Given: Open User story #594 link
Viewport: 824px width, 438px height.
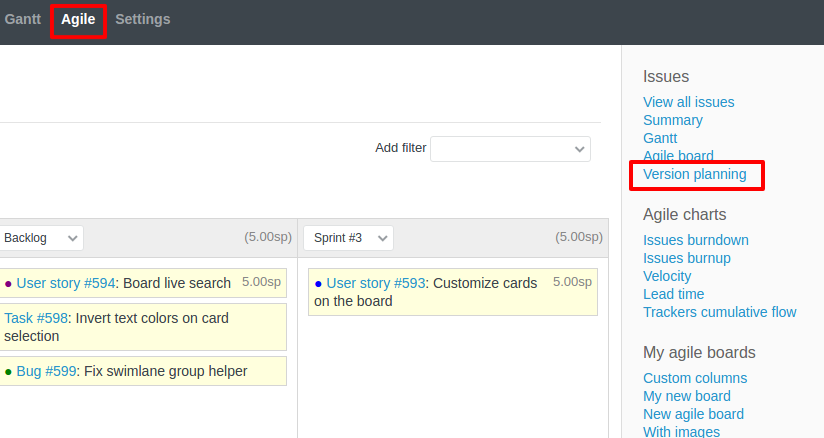Looking at the screenshot, I should 65,283.
